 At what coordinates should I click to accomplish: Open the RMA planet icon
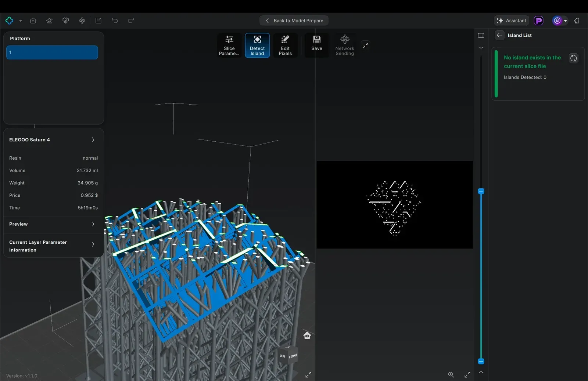[49, 21]
